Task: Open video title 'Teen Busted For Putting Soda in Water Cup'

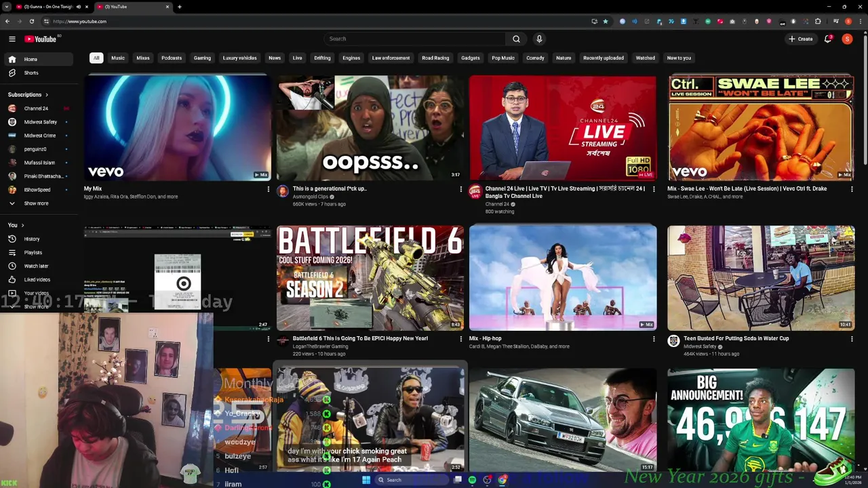Action: click(x=736, y=338)
